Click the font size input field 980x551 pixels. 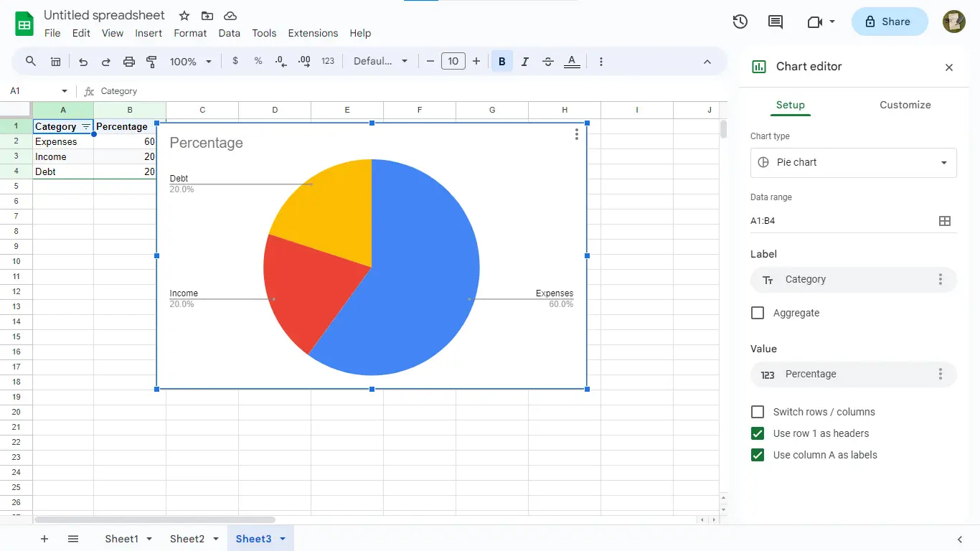453,62
